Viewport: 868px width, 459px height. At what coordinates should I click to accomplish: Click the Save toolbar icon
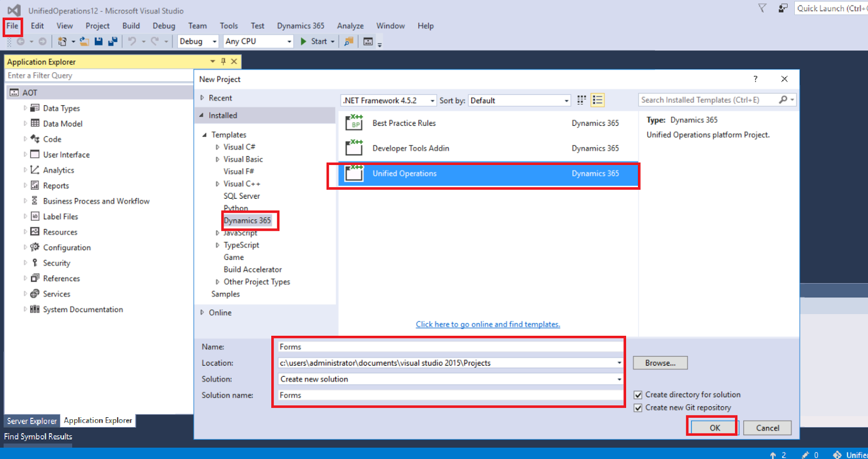(x=99, y=41)
